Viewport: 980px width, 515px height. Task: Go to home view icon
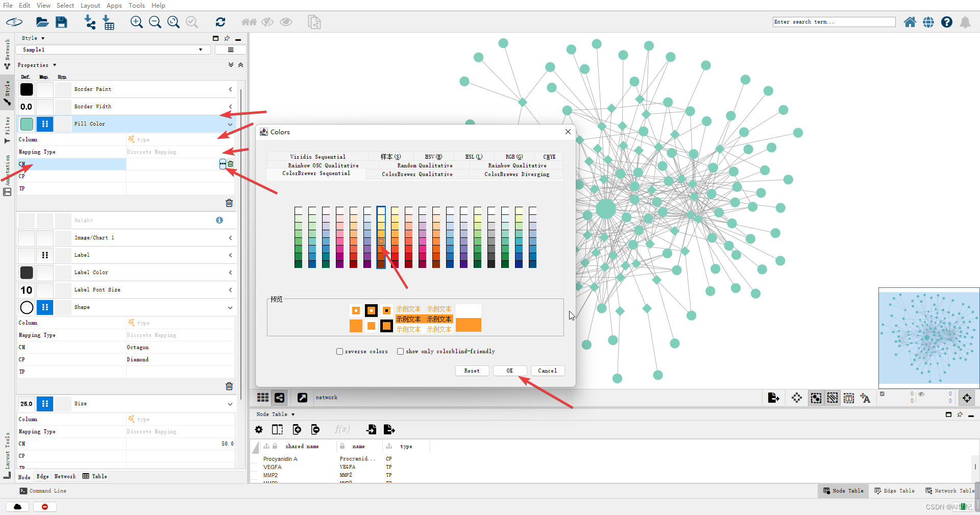tap(910, 22)
